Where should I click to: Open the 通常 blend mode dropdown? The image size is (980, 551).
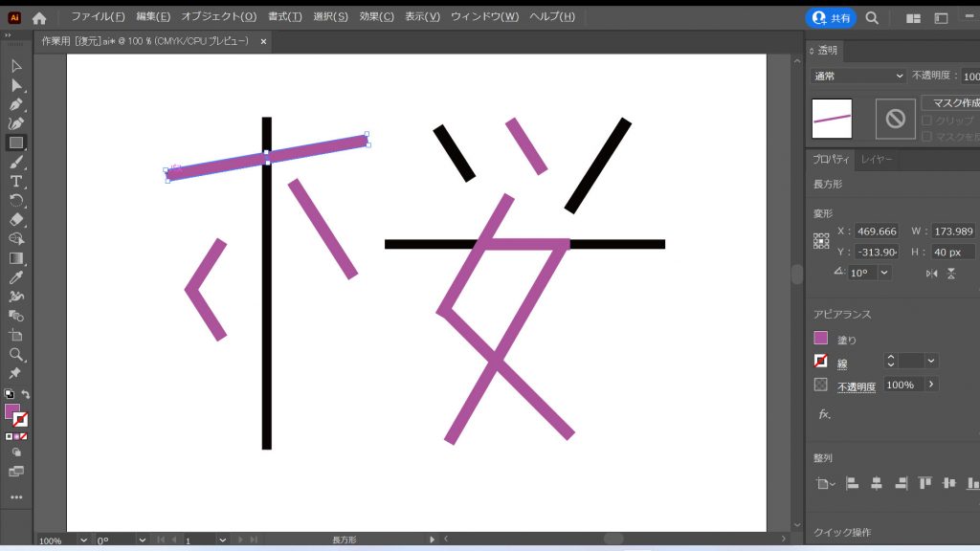(x=858, y=77)
